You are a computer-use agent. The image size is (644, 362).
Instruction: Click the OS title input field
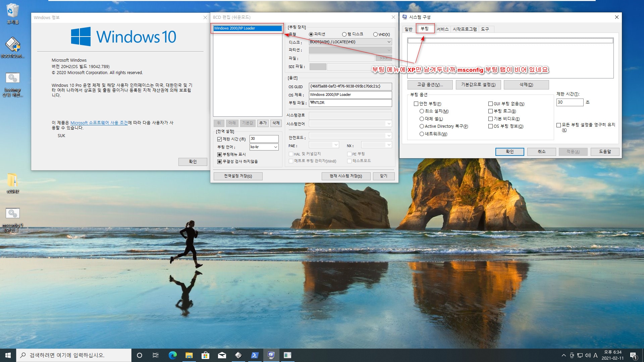[x=350, y=95]
